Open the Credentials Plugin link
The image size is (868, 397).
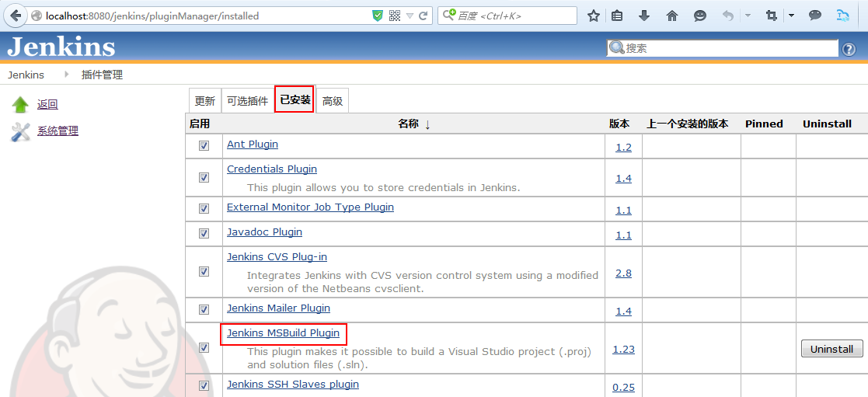point(272,169)
